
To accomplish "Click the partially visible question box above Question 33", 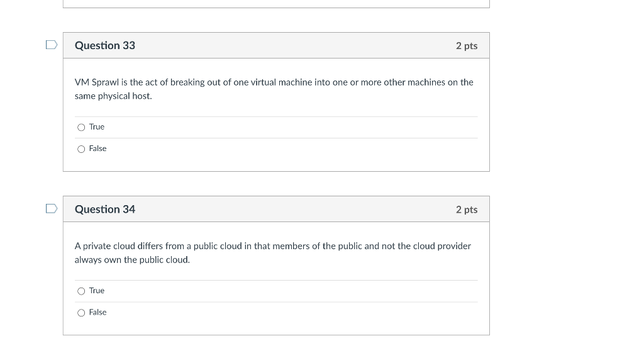I will pyautogui.click(x=276, y=3).
